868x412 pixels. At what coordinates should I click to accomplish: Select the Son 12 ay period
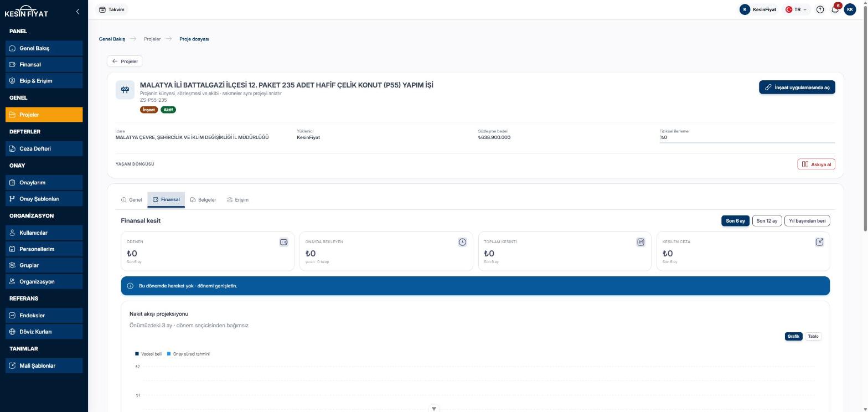(x=767, y=221)
